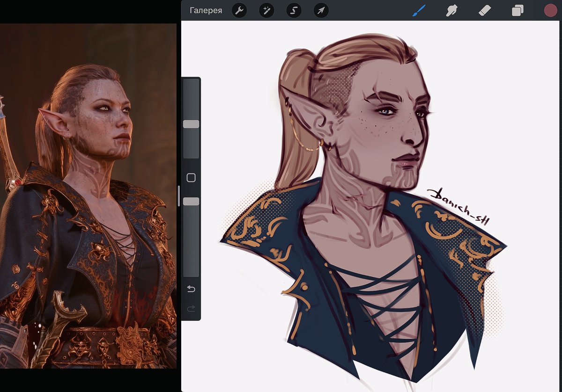Open the active color swatch
The width and height of the screenshot is (562, 392).
click(550, 10)
